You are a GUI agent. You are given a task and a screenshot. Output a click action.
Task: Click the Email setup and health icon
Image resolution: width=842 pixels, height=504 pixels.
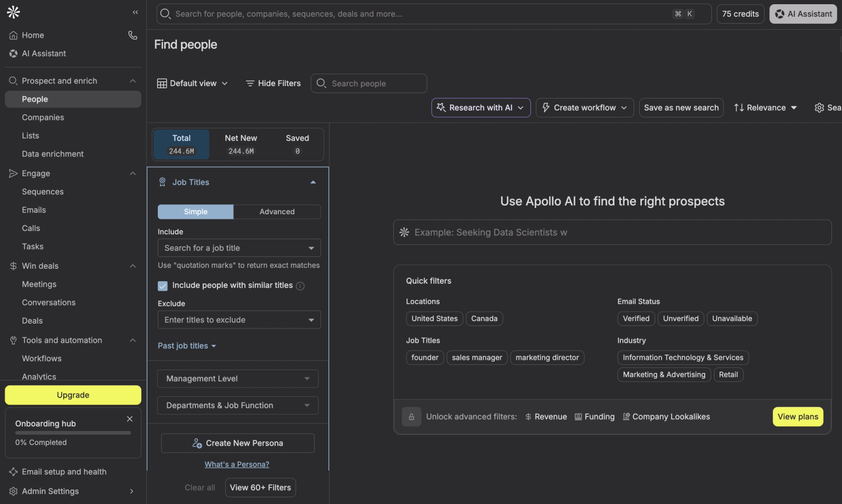point(13,472)
